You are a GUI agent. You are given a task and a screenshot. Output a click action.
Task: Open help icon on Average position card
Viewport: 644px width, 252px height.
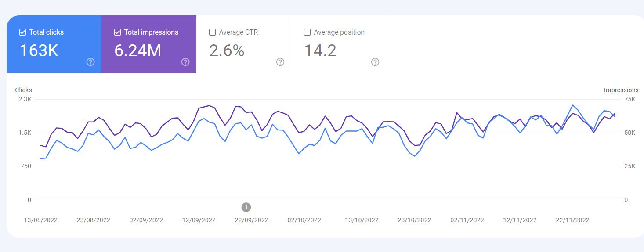click(x=375, y=62)
